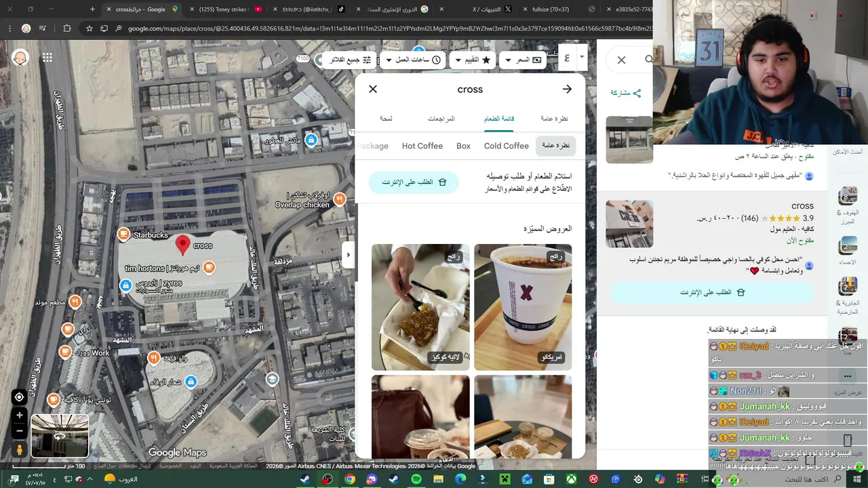Open the السعر price filter dropdown

click(523, 60)
